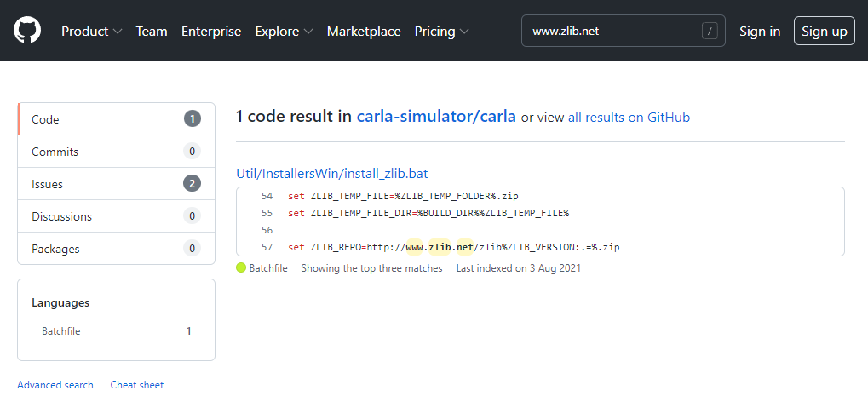Image resolution: width=868 pixels, height=408 pixels.
Task: Filter by Batchfile language
Action: pos(116,331)
